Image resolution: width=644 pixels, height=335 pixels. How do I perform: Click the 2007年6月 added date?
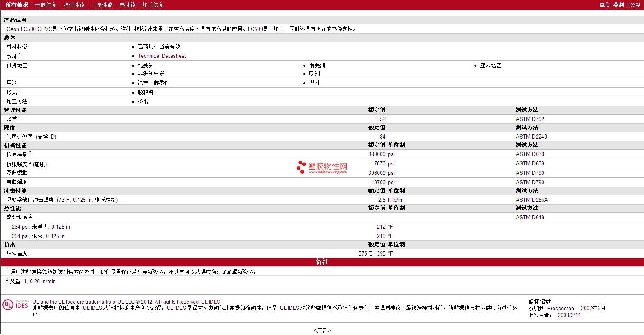coord(593,308)
